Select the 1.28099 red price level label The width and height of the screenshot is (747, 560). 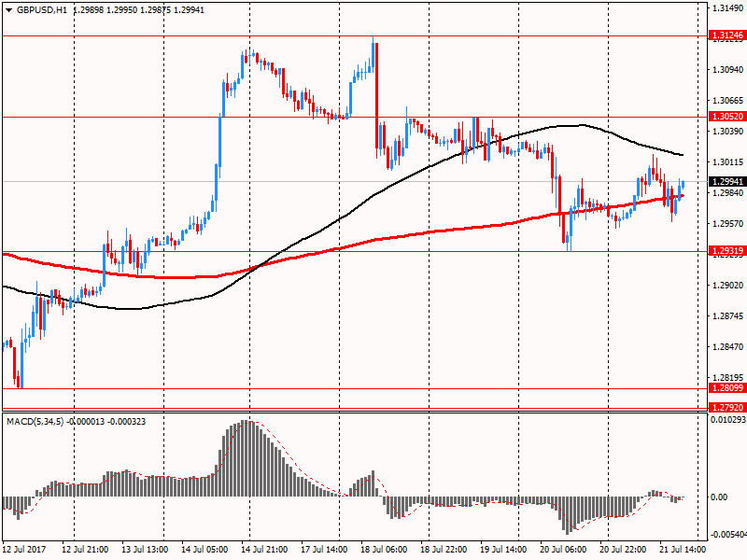pos(727,387)
